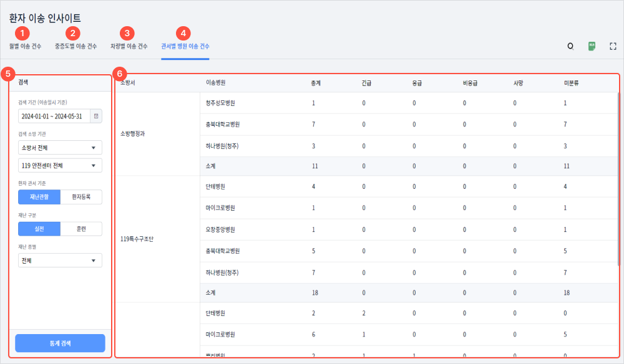Viewport: 624px width, 364px height.
Task: Click the 총계 column header
Action: click(316, 82)
